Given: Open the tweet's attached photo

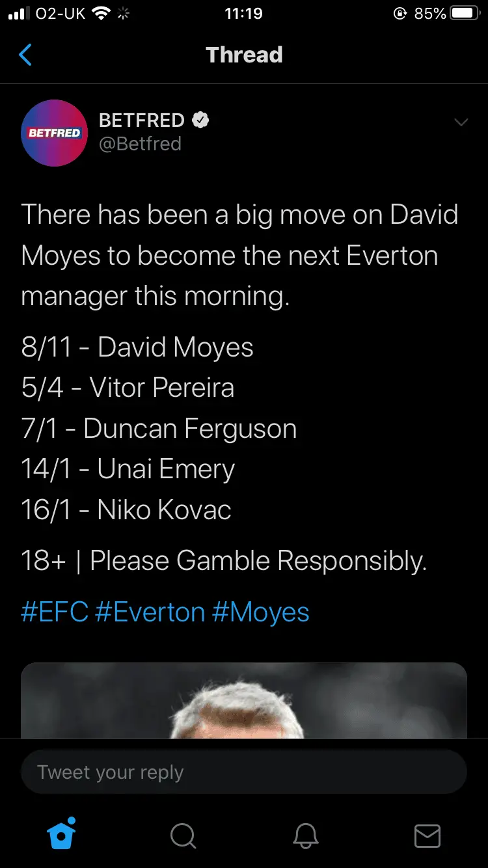Looking at the screenshot, I should pos(244,701).
